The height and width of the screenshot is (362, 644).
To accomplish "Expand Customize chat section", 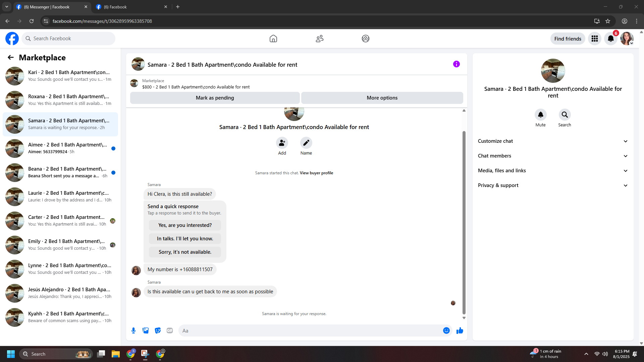I will (553, 141).
